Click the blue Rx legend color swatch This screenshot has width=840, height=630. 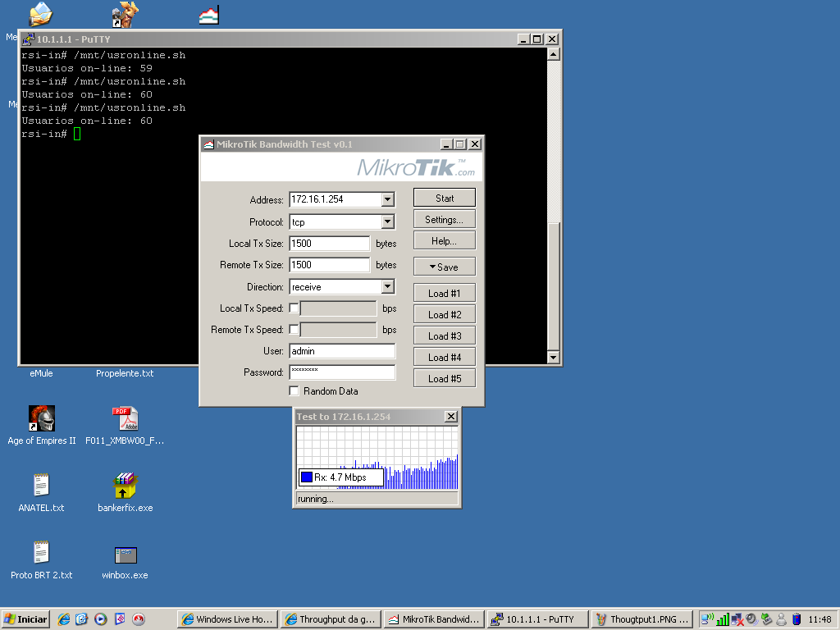307,477
